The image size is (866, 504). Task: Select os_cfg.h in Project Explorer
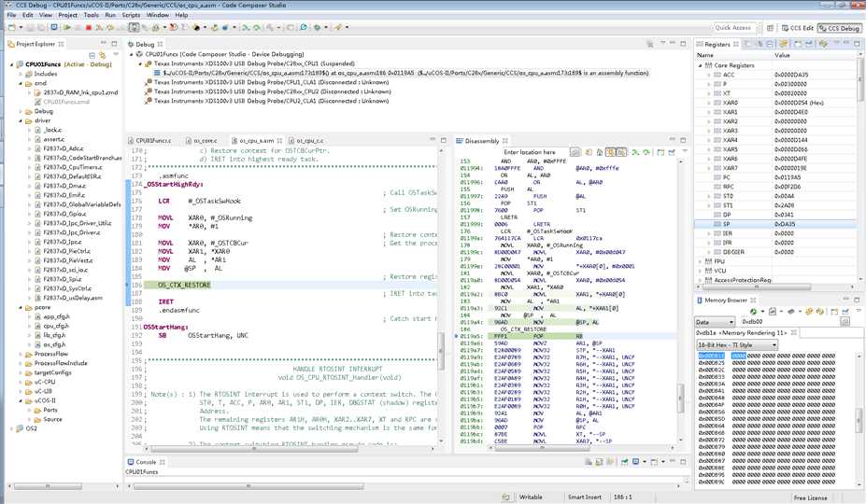(54, 344)
